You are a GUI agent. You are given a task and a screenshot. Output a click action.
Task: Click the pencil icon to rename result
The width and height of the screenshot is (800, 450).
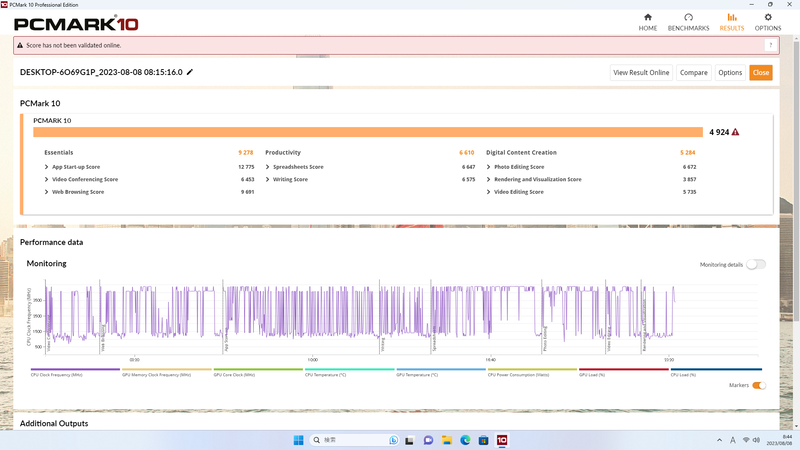click(190, 72)
